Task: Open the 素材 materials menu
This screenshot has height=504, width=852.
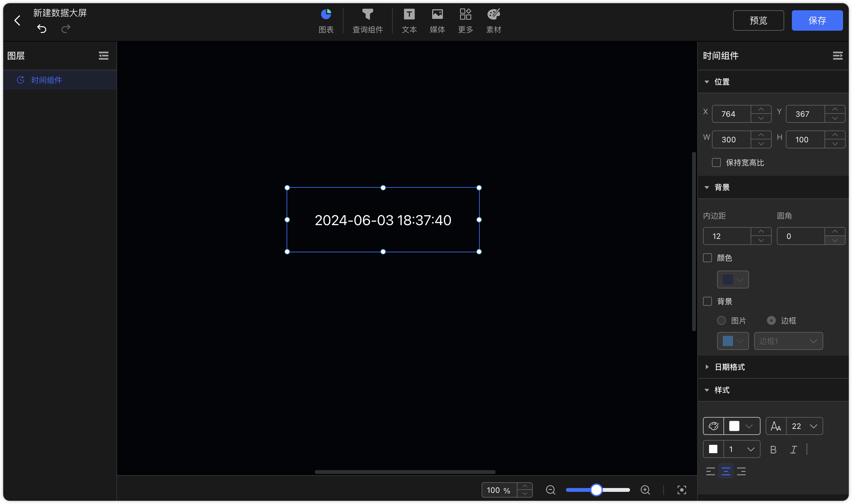Action: click(x=494, y=21)
